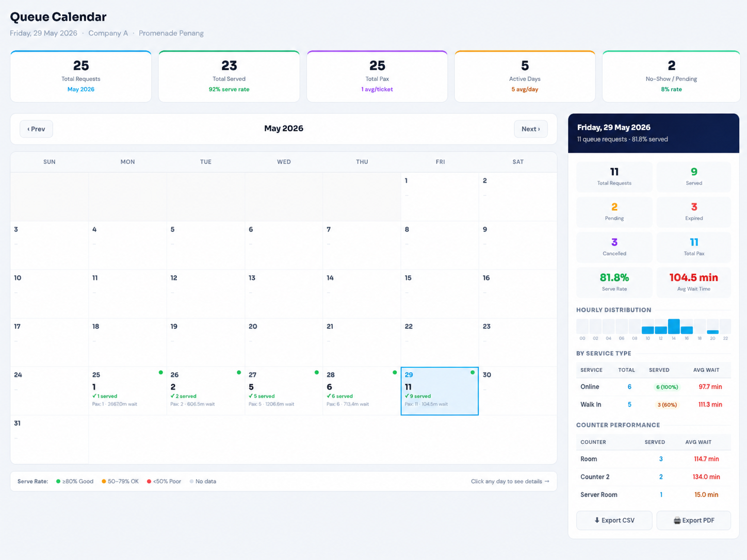Open May 30 calendar cell

point(518,391)
